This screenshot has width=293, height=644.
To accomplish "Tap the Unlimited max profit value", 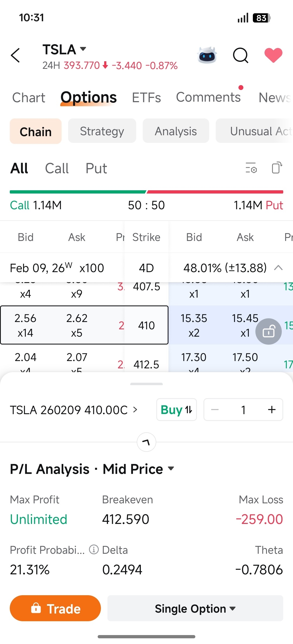I will 39,519.
